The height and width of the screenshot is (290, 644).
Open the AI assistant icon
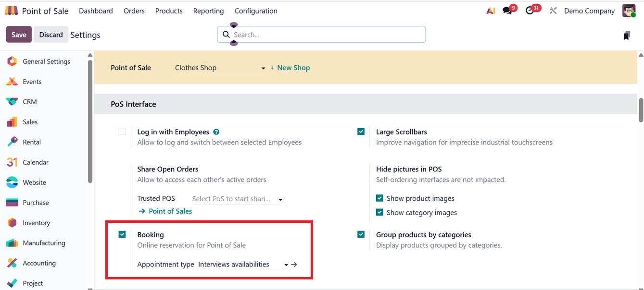tap(491, 11)
